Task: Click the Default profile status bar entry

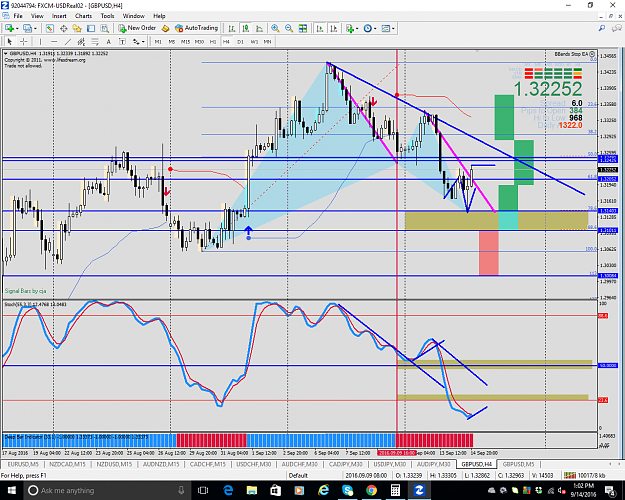Action: pos(298,475)
